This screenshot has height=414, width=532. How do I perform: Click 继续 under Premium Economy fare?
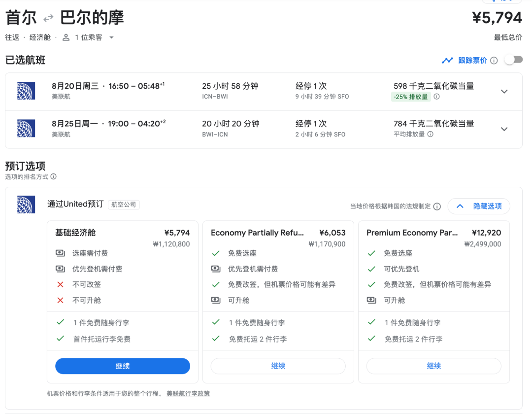[434, 366]
